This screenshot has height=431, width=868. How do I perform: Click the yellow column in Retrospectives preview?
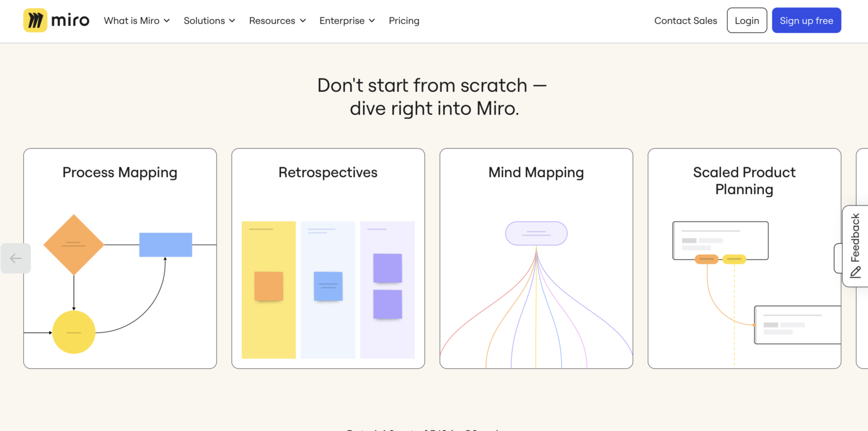(x=268, y=290)
